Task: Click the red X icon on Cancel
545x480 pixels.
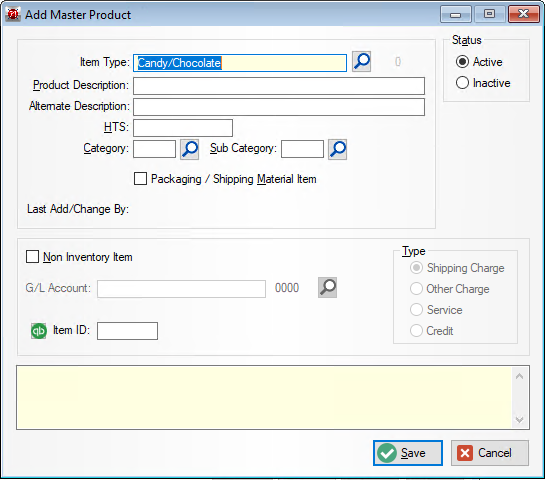Action: (465, 453)
